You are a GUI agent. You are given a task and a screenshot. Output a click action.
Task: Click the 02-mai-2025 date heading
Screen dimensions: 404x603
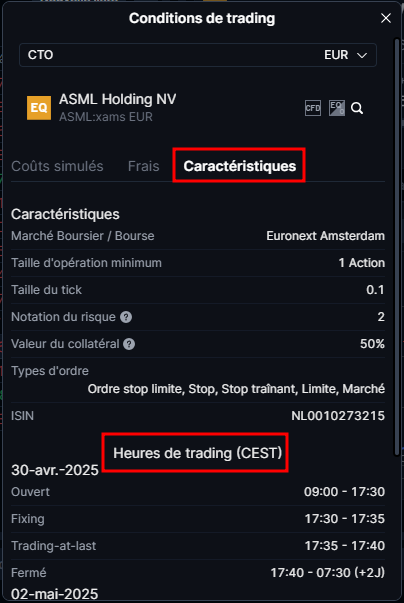pyautogui.click(x=55, y=594)
